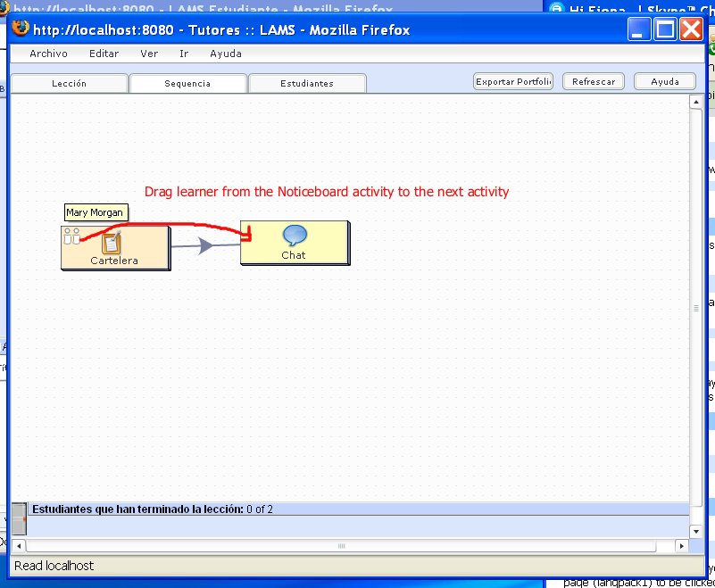Viewport: 715px width, 588px height.
Task: Open the Ver menu
Action: coord(149,54)
